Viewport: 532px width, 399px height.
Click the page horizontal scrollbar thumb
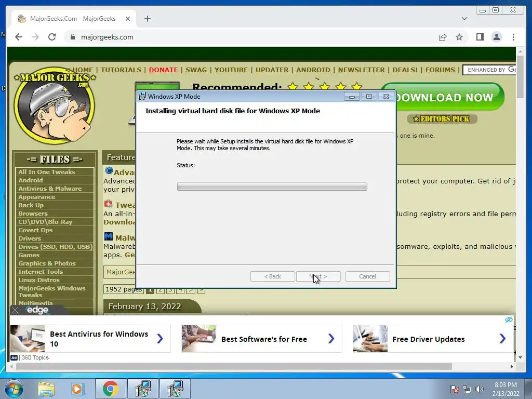[x=234, y=366]
